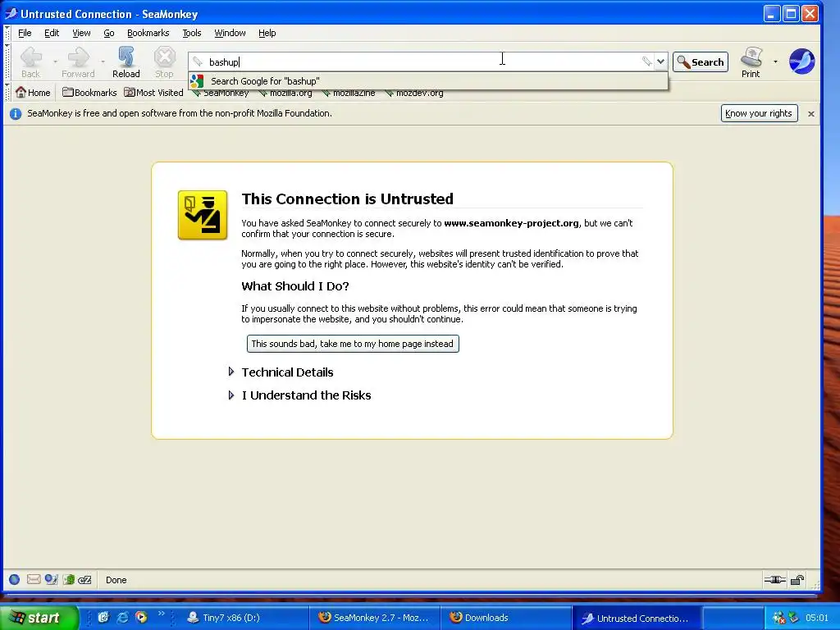Open the Tools menu
Viewport: 840px width, 630px height.
192,33
